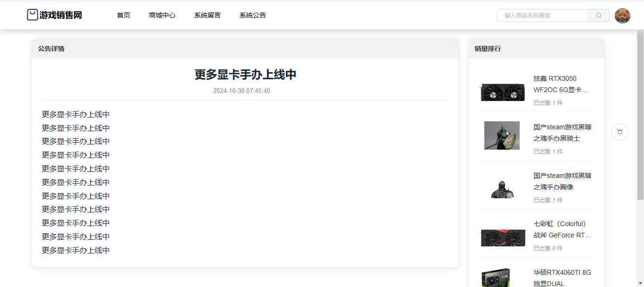Click the 公告详情 panel header
This screenshot has height=287, width=644.
tap(245, 49)
